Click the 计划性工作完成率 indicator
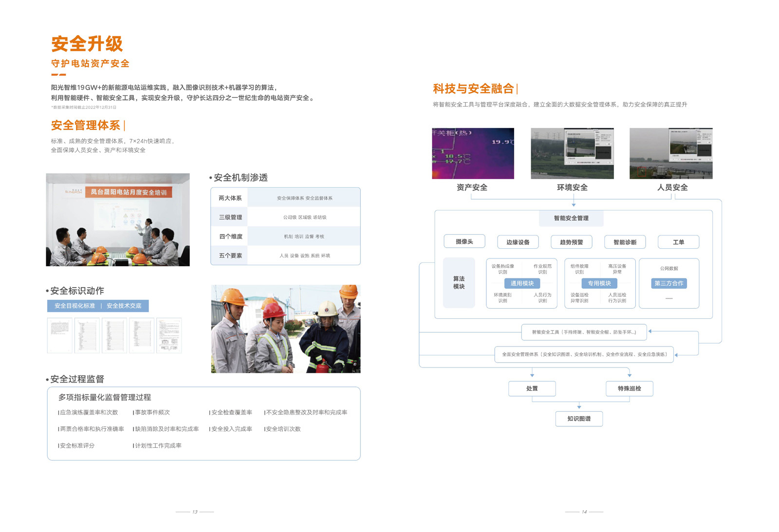This screenshot has height=532, width=779. [x=158, y=445]
